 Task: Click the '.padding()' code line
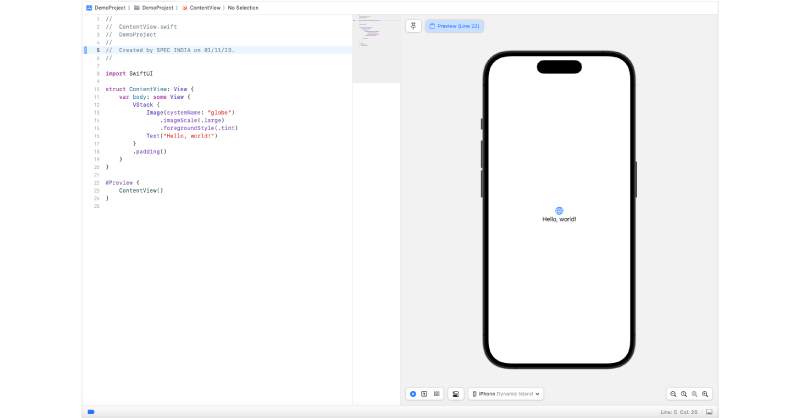tap(149, 152)
